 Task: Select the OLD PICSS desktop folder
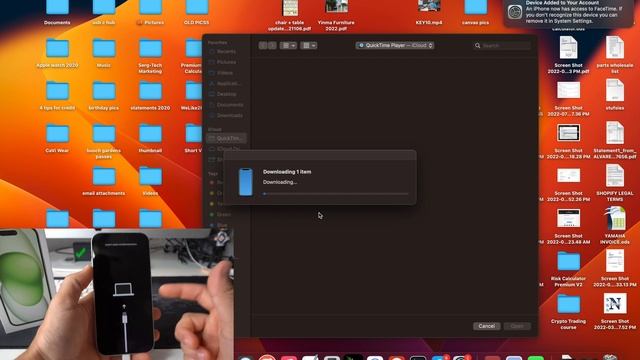click(x=197, y=13)
